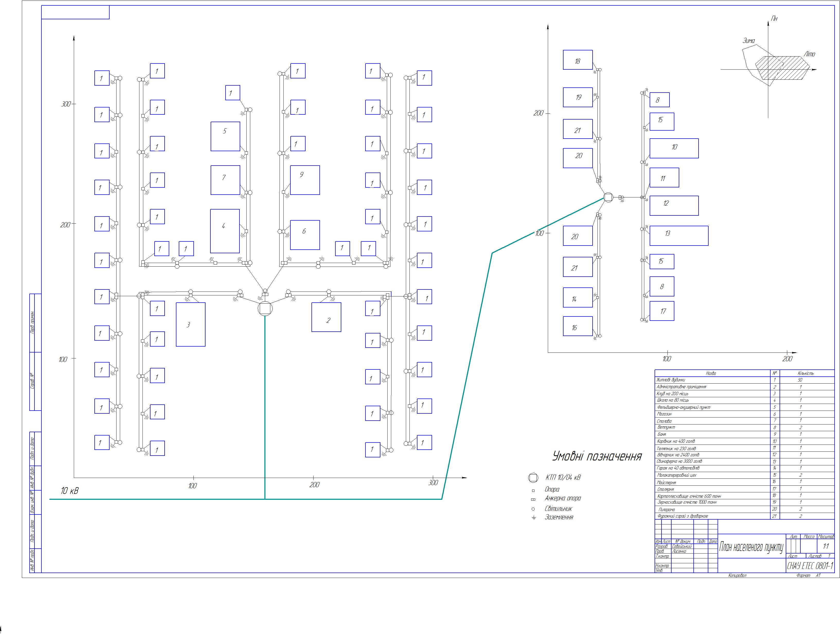This screenshot has height=634, width=840.
Task: Select building block number 3
Action: point(191,324)
